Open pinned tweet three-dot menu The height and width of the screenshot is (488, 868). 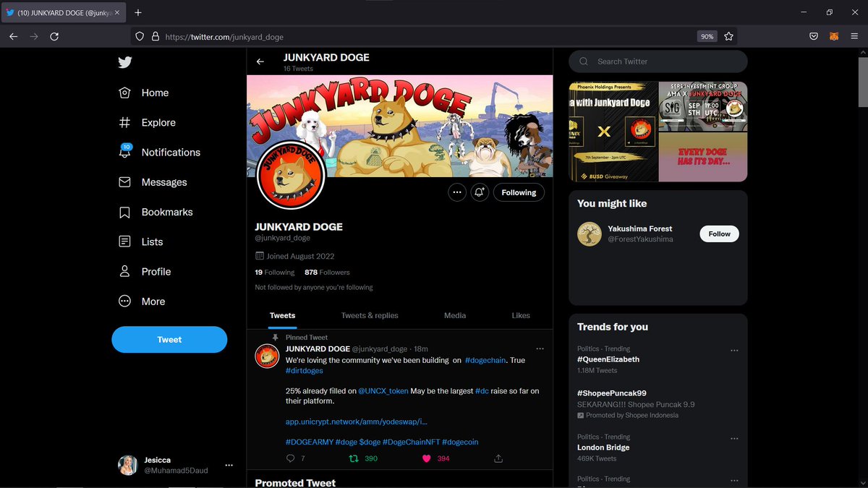pyautogui.click(x=538, y=348)
